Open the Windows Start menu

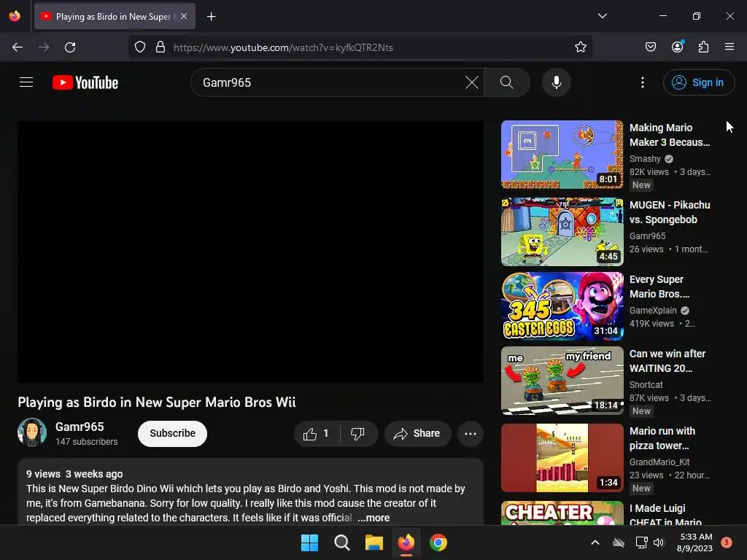point(309,542)
